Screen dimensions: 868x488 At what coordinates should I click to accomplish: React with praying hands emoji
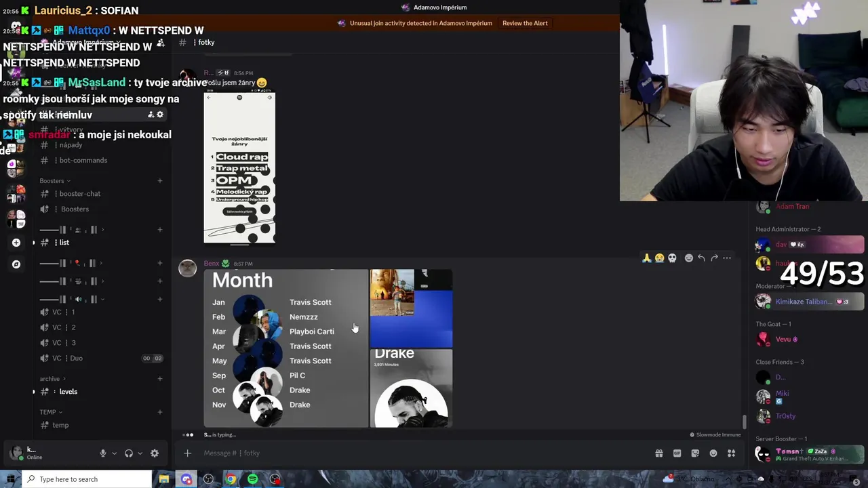pos(647,258)
